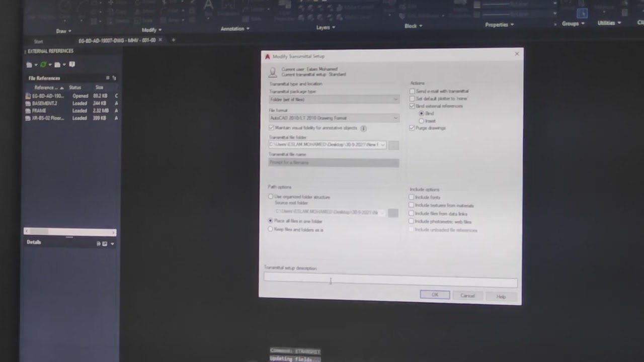
Task: Close the Modify Transmittal Setup dialog
Action: pyautogui.click(x=517, y=54)
